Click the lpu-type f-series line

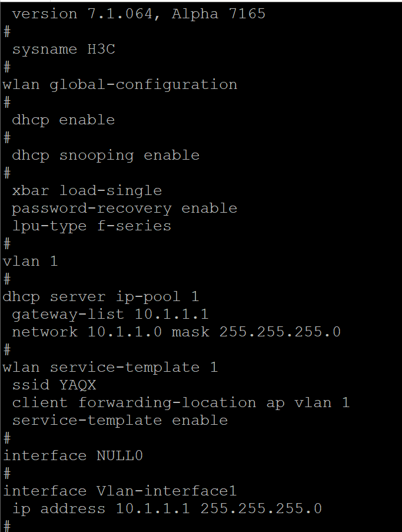tap(92, 226)
